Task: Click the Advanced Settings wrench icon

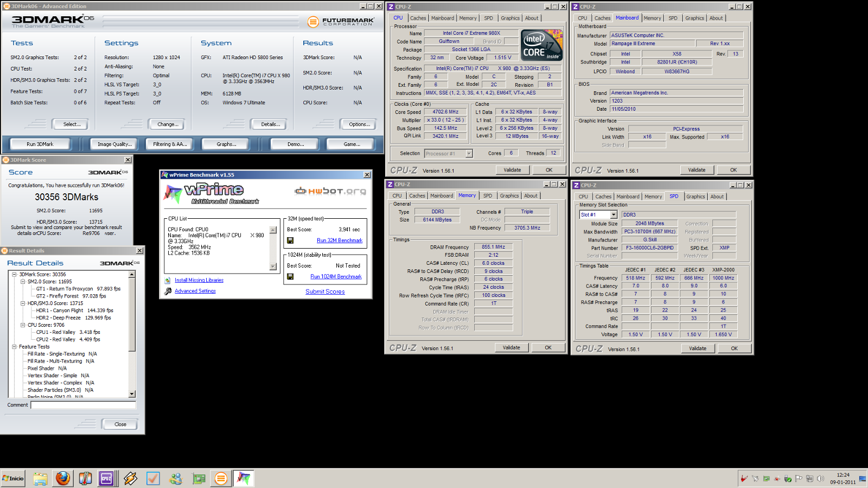Action: click(x=168, y=291)
